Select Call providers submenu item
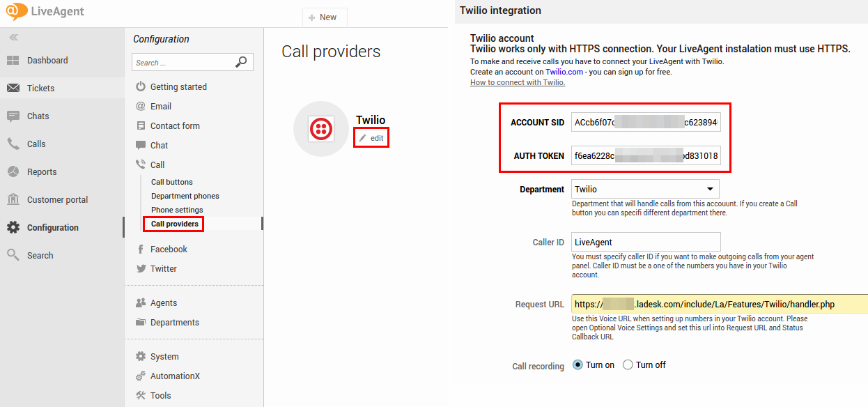This screenshot has width=868, height=407. tap(175, 224)
